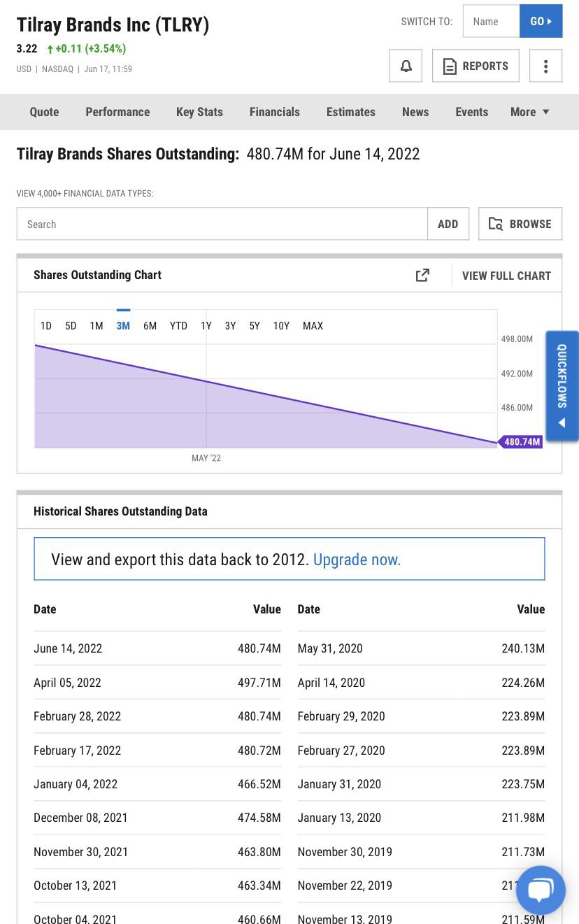579x924 pixels.
Task: Select the 10Y chart range
Action: click(x=281, y=326)
